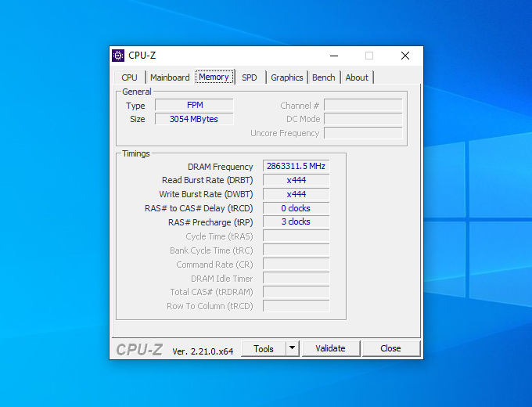This screenshot has width=532, height=407.
Task: Close the CPU-Z window with X
Action: (x=405, y=56)
